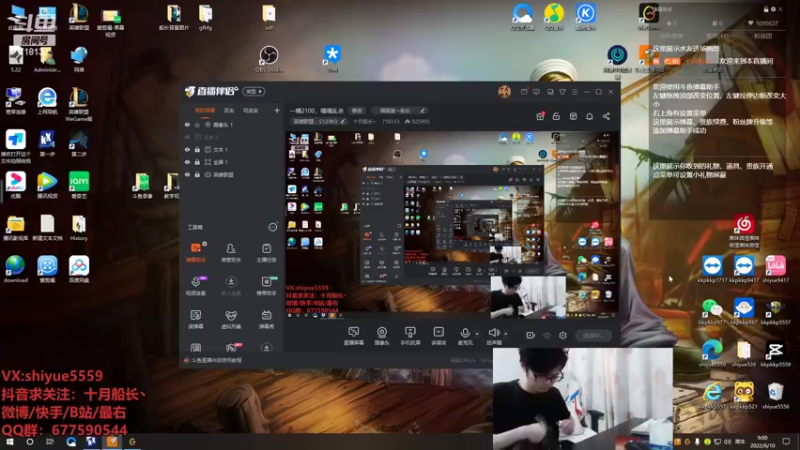
Task: Open the 读弹幕 tool
Action: (x=195, y=319)
